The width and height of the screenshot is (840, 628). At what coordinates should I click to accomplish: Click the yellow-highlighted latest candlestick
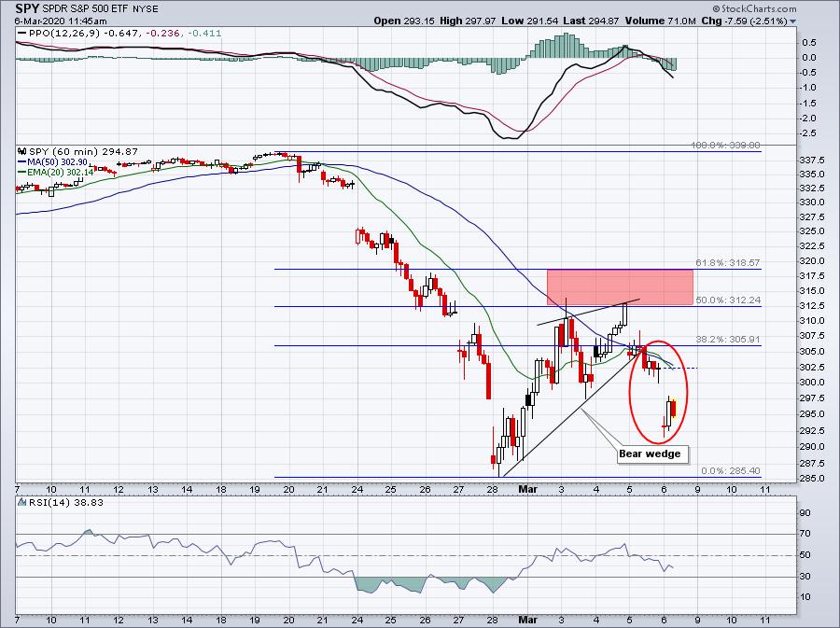coord(674,409)
